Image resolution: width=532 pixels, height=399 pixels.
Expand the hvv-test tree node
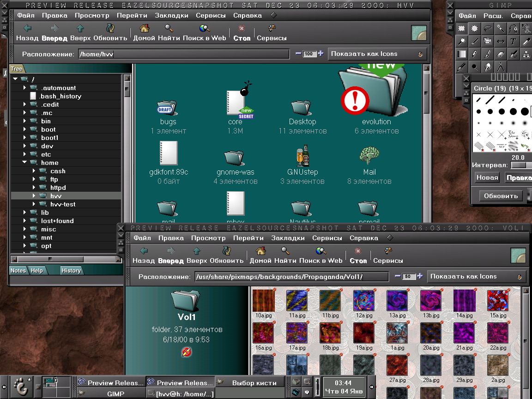coord(34,204)
